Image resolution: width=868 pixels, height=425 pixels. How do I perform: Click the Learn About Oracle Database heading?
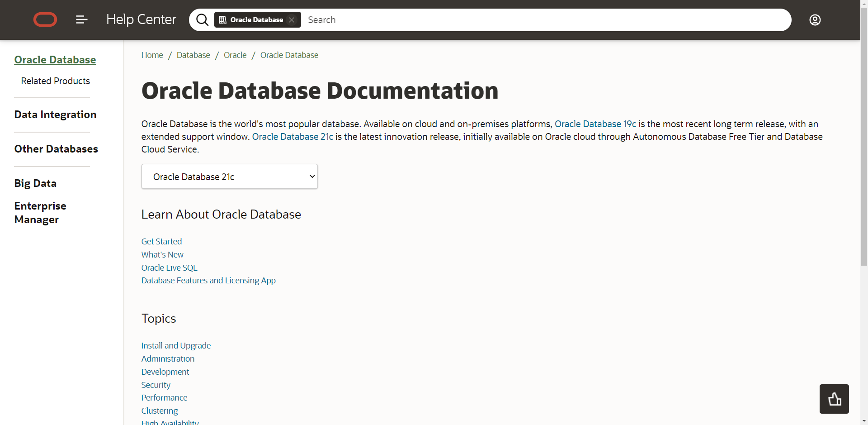pyautogui.click(x=221, y=215)
